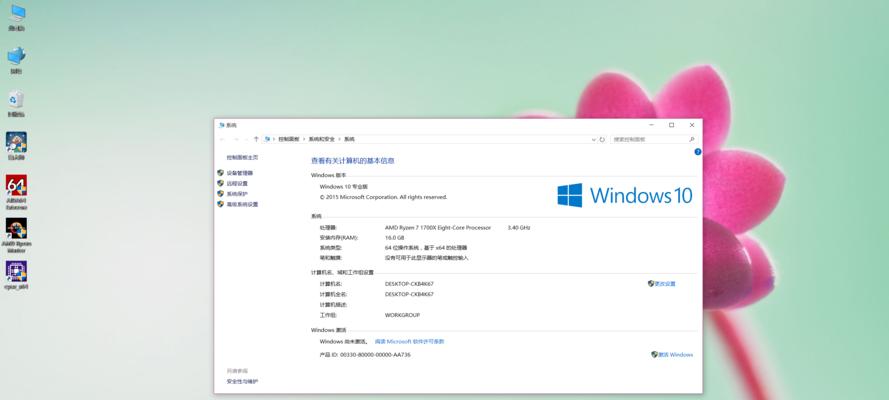Screen dimensions: 889x400
Task: Open 安全性与维护 link at sidebar bottom
Action: (x=242, y=382)
